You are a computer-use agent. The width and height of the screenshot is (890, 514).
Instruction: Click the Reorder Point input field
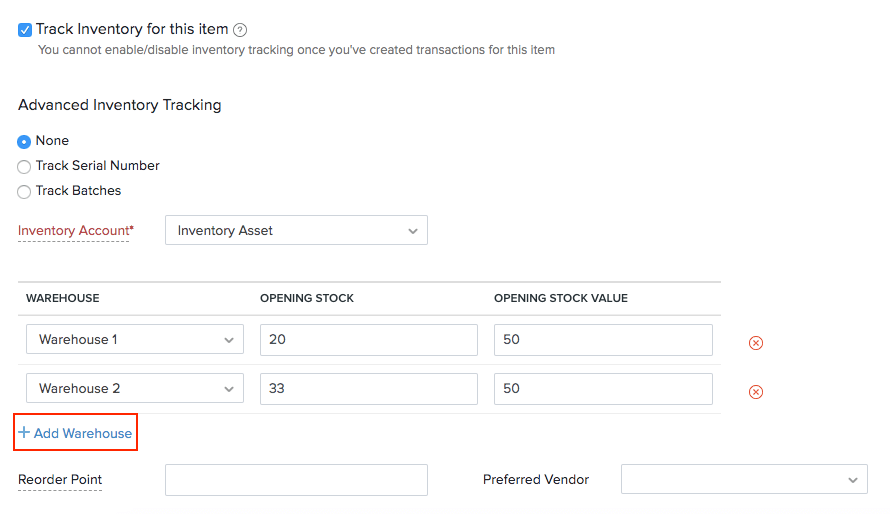(x=296, y=480)
